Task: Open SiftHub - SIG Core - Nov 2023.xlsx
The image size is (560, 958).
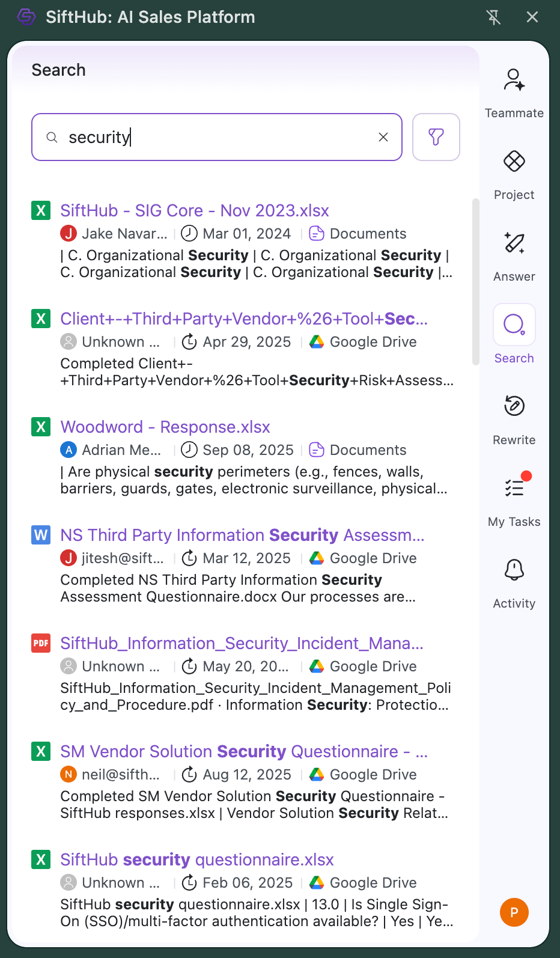Action: pyautogui.click(x=195, y=211)
